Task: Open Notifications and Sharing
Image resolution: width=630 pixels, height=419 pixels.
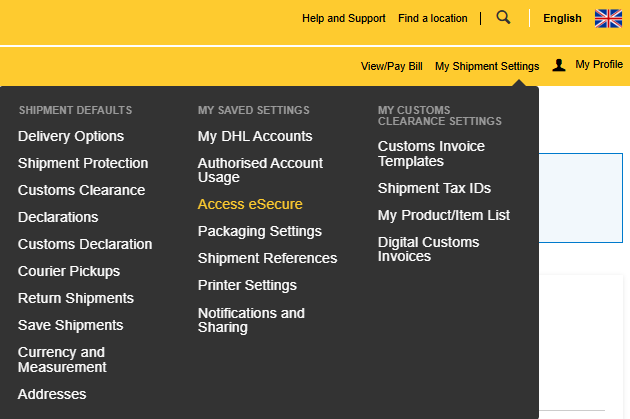Action: tap(251, 320)
